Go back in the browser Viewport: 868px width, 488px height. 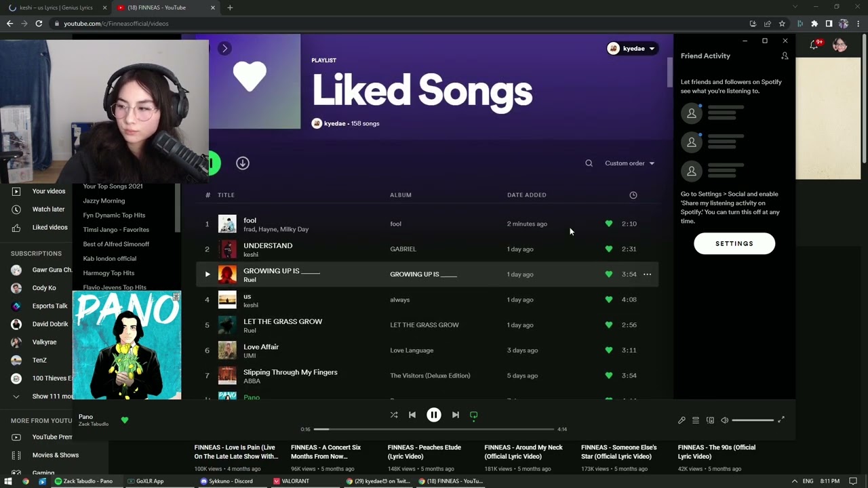click(x=9, y=24)
